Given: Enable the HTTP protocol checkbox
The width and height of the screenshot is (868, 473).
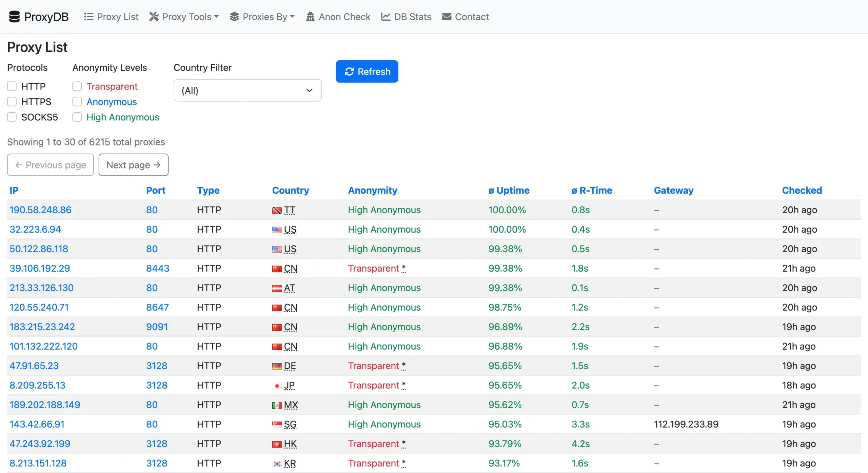Looking at the screenshot, I should pos(12,86).
